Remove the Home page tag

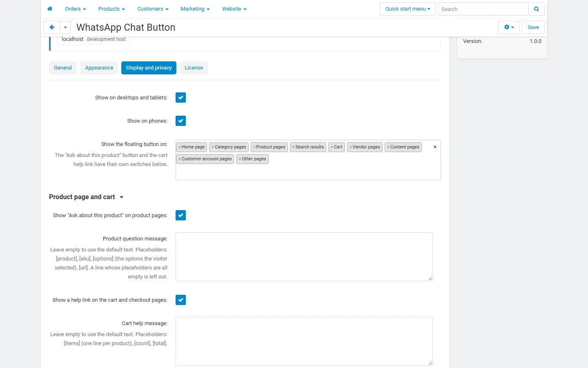pos(179,147)
